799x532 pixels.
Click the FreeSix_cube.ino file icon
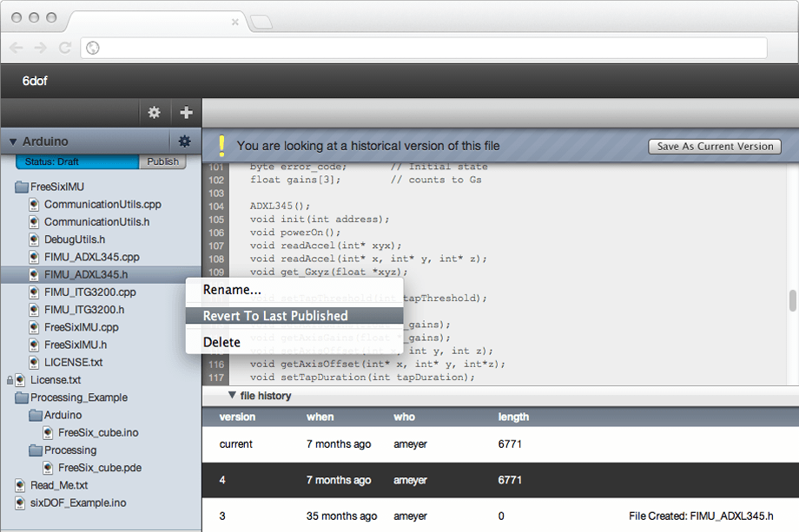point(48,433)
